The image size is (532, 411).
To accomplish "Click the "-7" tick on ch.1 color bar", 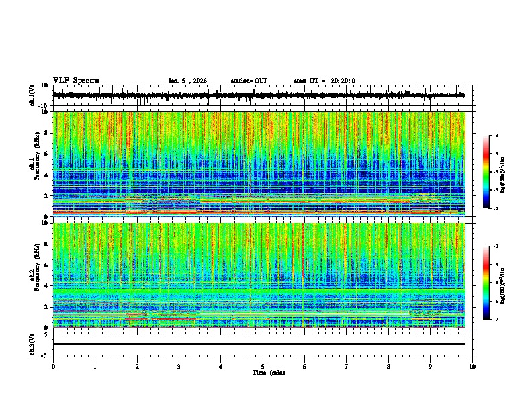I will pyautogui.click(x=495, y=208).
